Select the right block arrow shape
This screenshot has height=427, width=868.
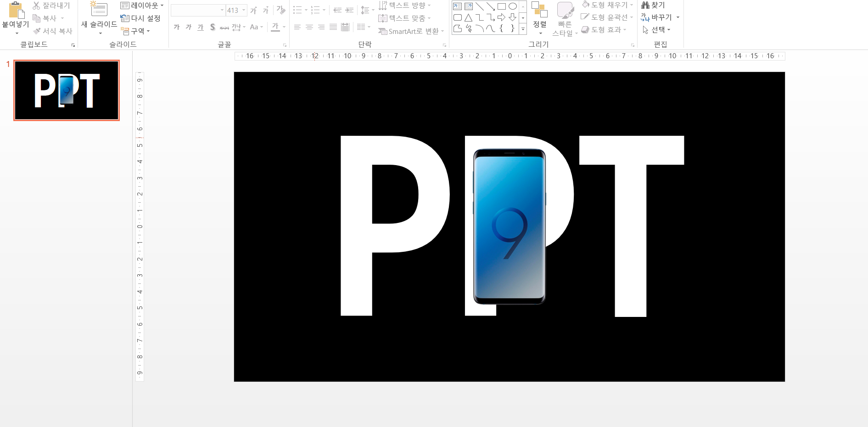click(x=502, y=17)
